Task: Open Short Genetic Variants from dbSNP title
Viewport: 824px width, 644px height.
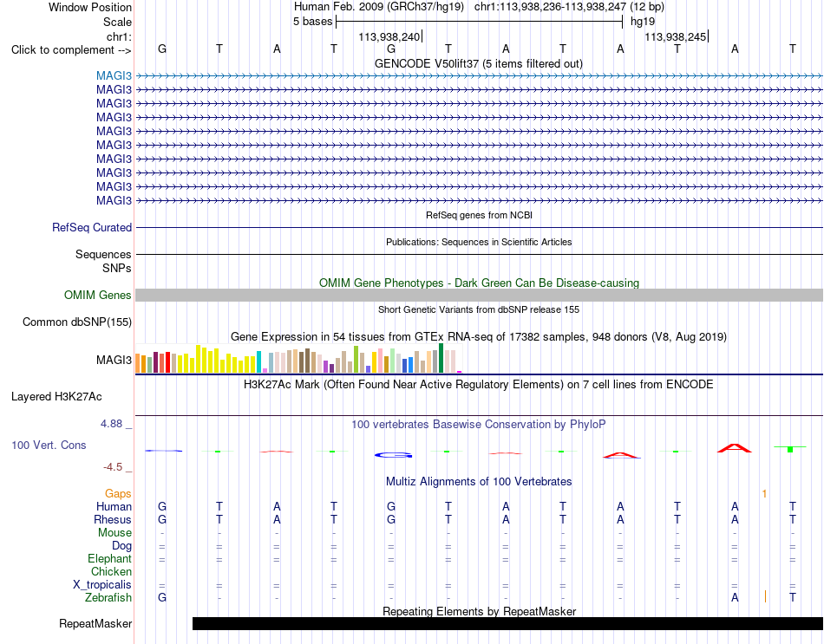Action: pos(479,309)
